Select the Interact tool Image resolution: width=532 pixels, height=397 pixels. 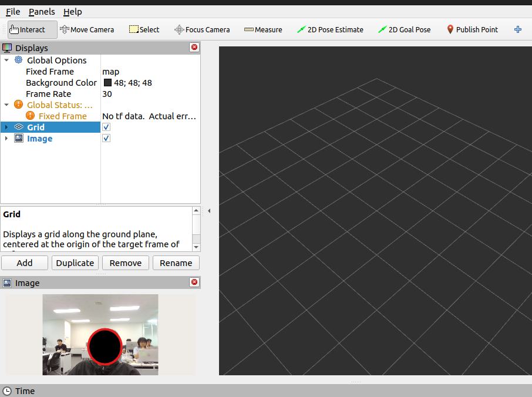coord(32,30)
